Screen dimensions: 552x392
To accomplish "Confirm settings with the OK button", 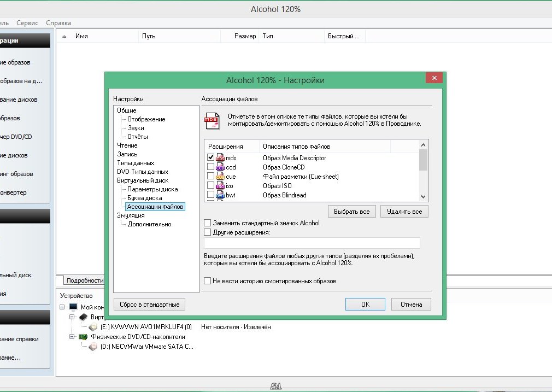I will [366, 305].
